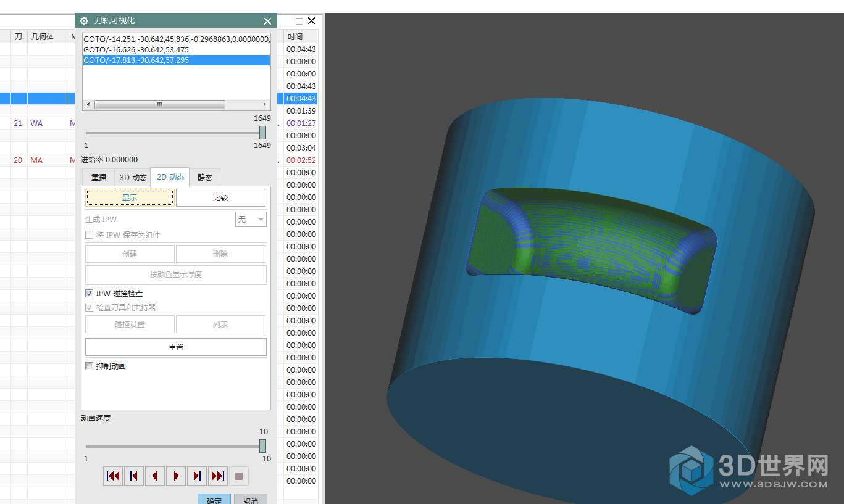
Task: Open 碰撞设置 button
Action: (130, 324)
